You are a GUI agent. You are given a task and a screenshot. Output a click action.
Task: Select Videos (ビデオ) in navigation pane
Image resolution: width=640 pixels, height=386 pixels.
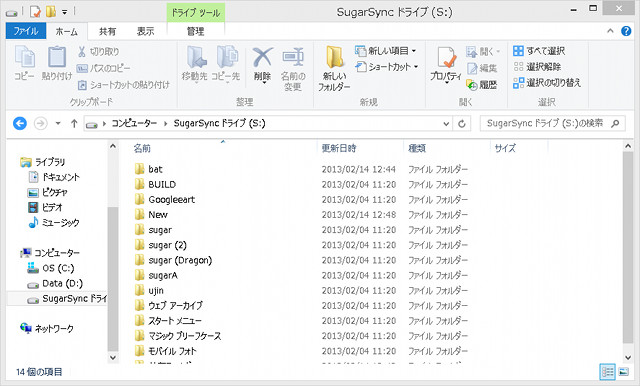[x=45, y=207]
